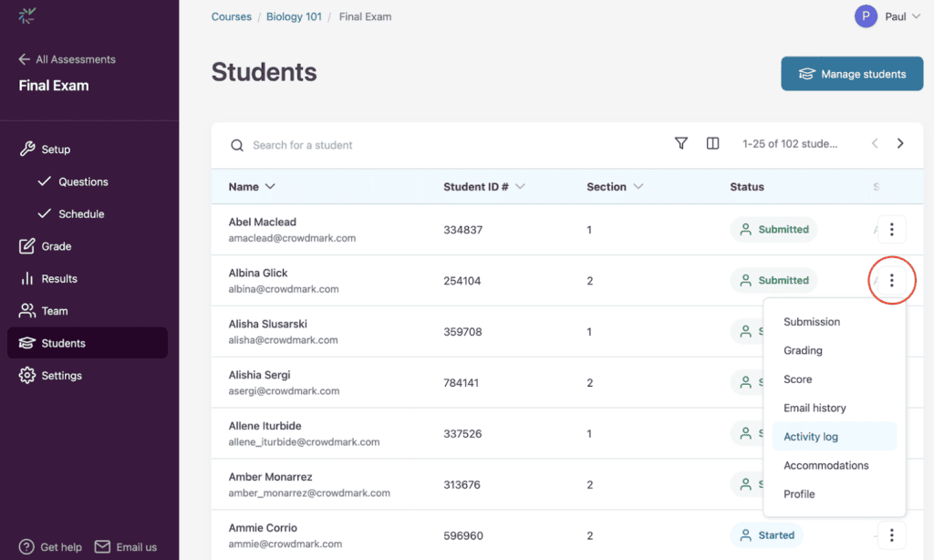Open the Grade section via pencil icon
The width and height of the screenshot is (934, 560).
[26, 245]
